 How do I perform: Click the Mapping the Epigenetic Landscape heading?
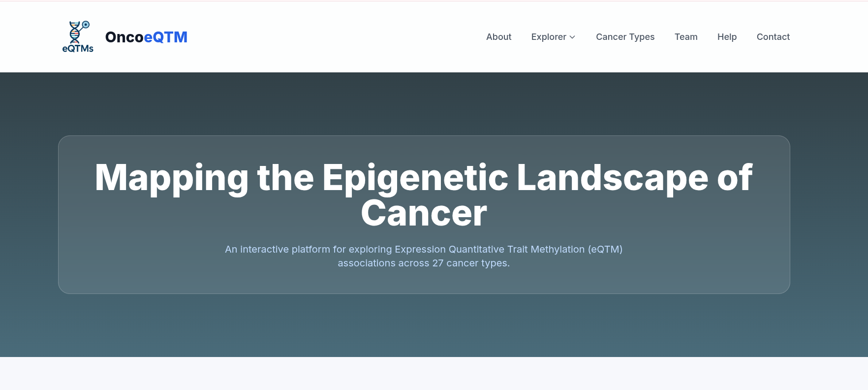[423, 178]
